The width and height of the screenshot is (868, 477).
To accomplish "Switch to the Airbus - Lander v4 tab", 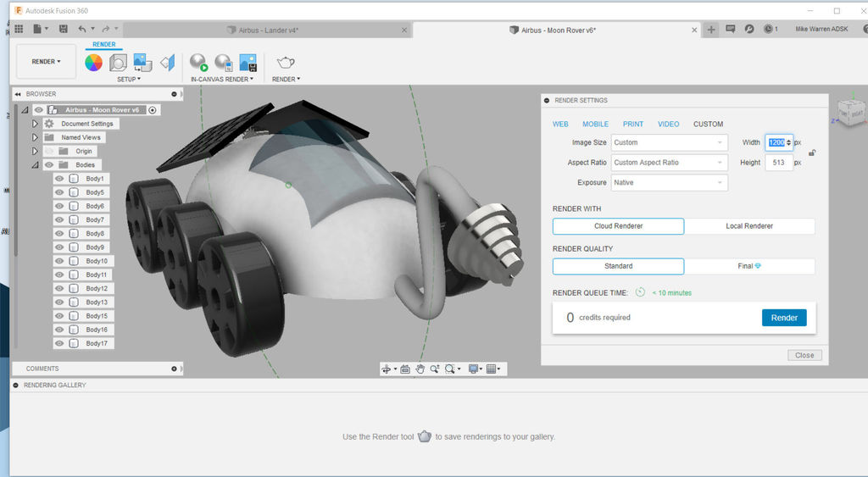I will (268, 31).
